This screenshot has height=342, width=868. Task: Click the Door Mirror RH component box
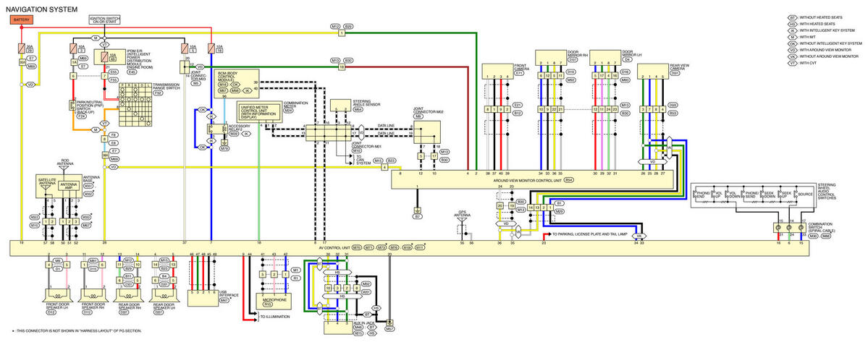(550, 56)
